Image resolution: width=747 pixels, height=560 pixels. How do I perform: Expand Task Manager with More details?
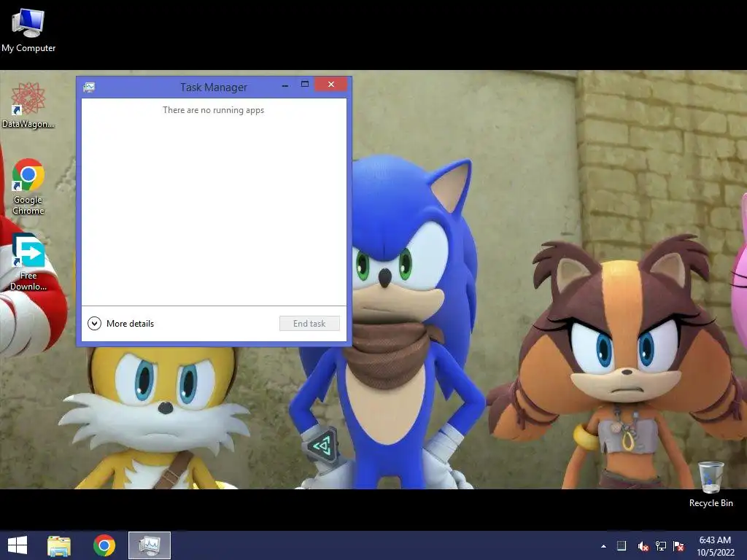121,324
